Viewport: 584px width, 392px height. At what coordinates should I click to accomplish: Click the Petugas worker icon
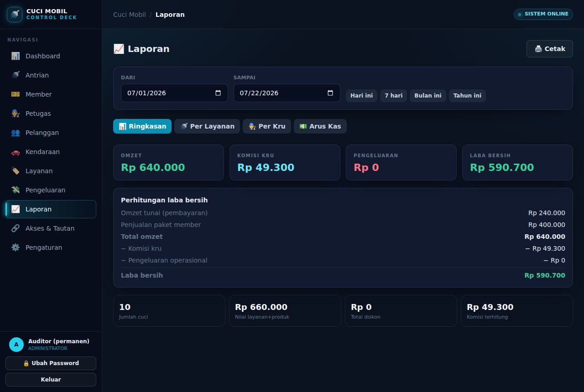(16, 113)
